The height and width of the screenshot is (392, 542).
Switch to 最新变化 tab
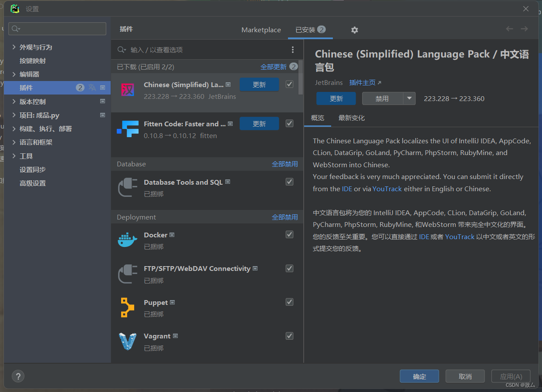[x=352, y=118]
